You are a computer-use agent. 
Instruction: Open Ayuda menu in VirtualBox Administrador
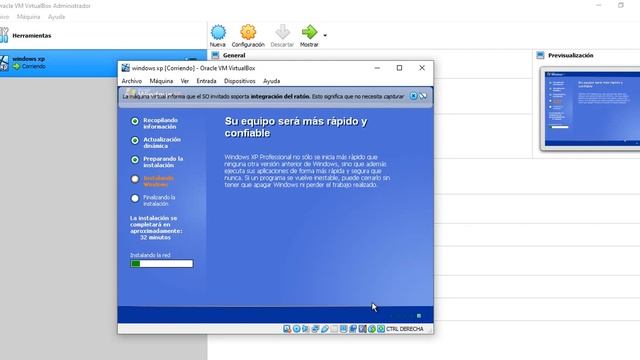point(56,17)
